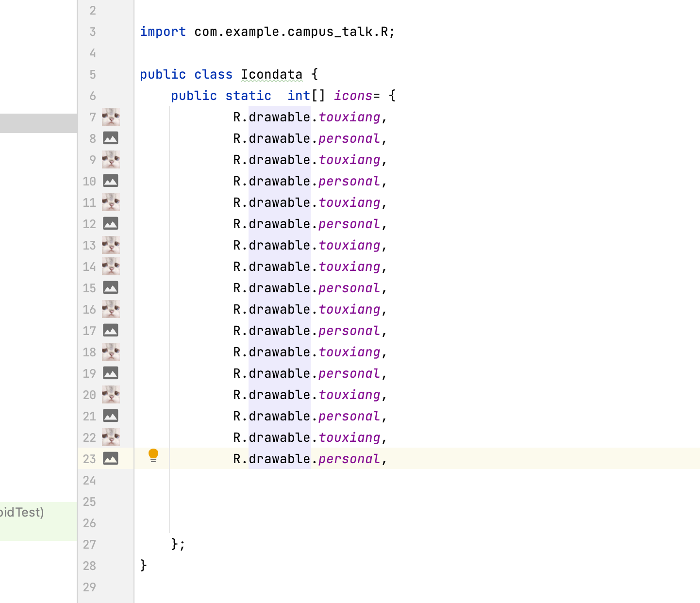Viewport: 700px width, 603px height.
Task: Click touxiang on line 14
Action: (x=350, y=267)
